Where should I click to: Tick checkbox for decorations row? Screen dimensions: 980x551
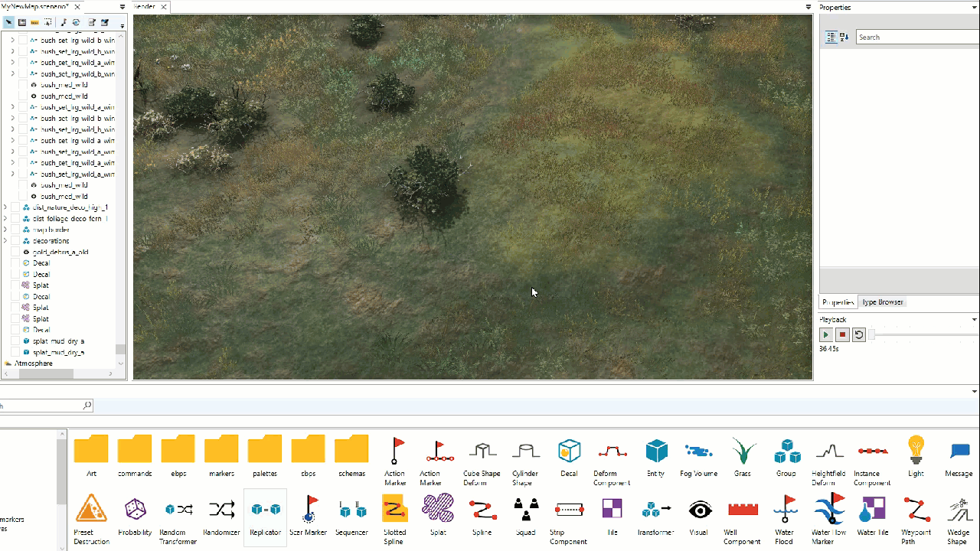click(x=15, y=241)
